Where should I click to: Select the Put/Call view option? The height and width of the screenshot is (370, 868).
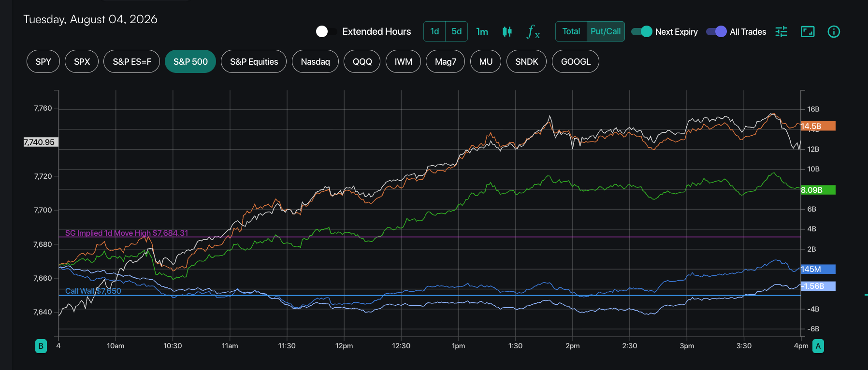click(x=606, y=31)
